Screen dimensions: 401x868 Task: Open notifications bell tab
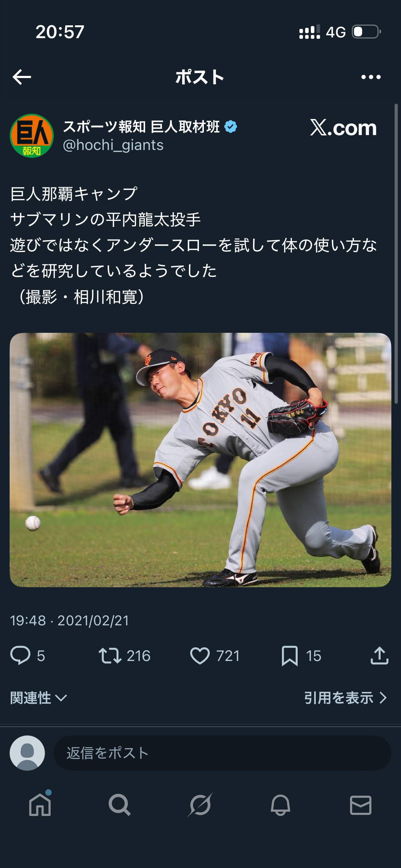click(x=281, y=805)
